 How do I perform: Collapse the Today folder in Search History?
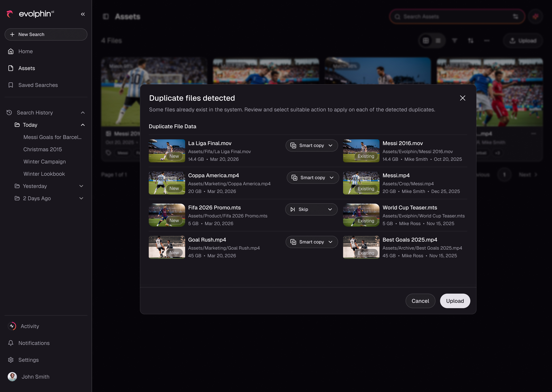click(83, 125)
